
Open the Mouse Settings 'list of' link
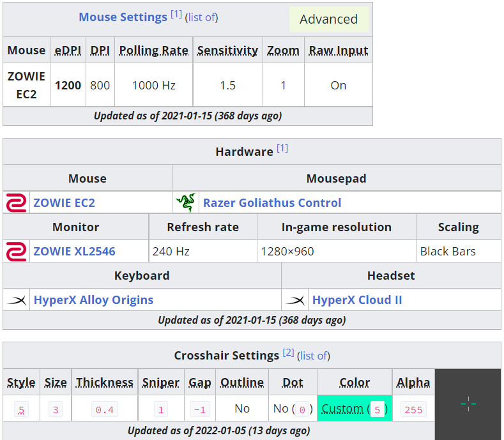coord(202,17)
